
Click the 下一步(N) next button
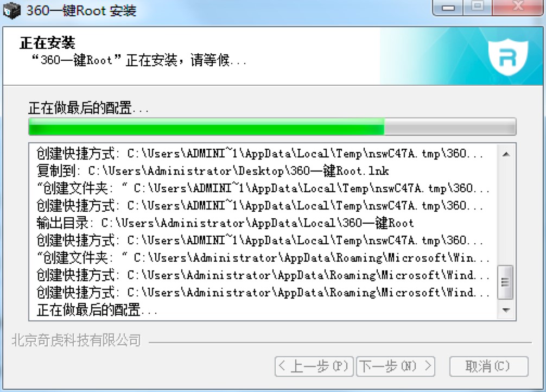coord(396,366)
